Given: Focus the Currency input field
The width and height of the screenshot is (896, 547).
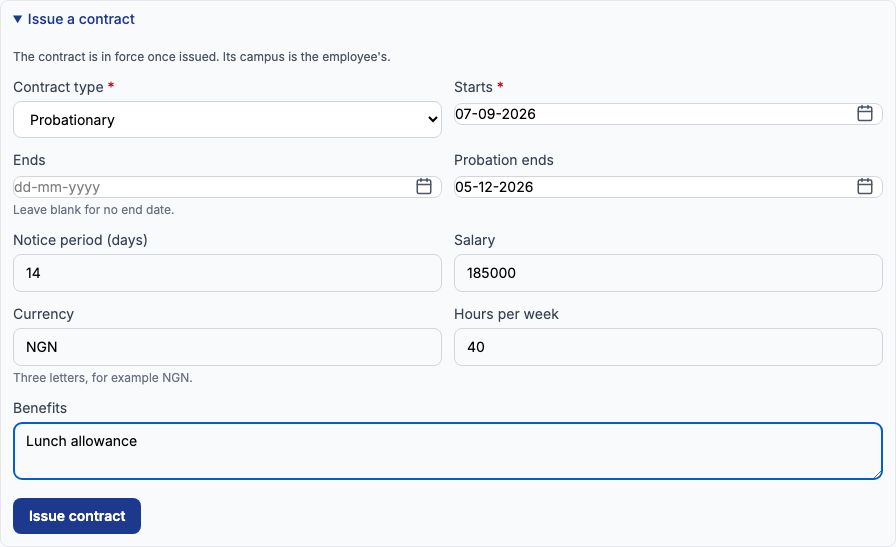Looking at the screenshot, I should (227, 347).
